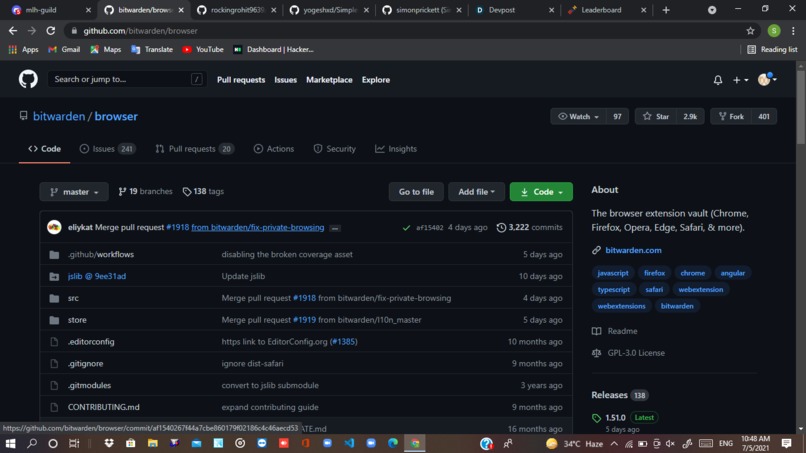Viewport: 806px width, 453px height.
Task: Open the src folder
Action: [73, 298]
